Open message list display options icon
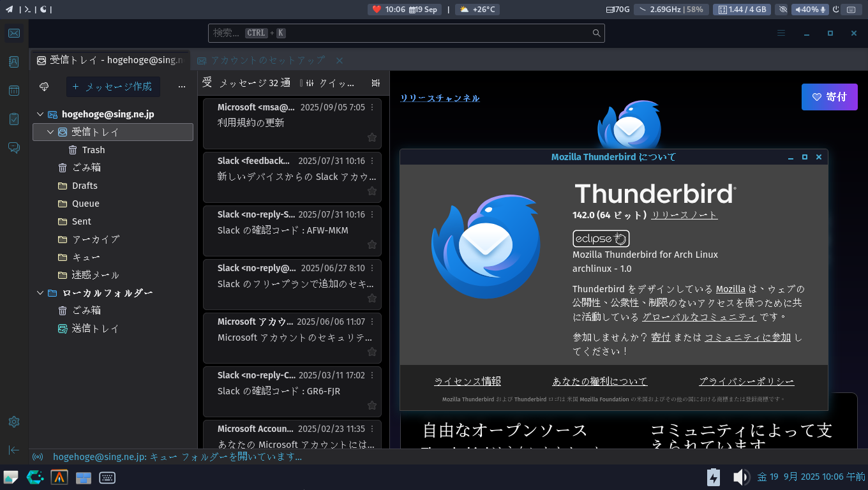Screen dimensions: 868x490 click(375, 83)
